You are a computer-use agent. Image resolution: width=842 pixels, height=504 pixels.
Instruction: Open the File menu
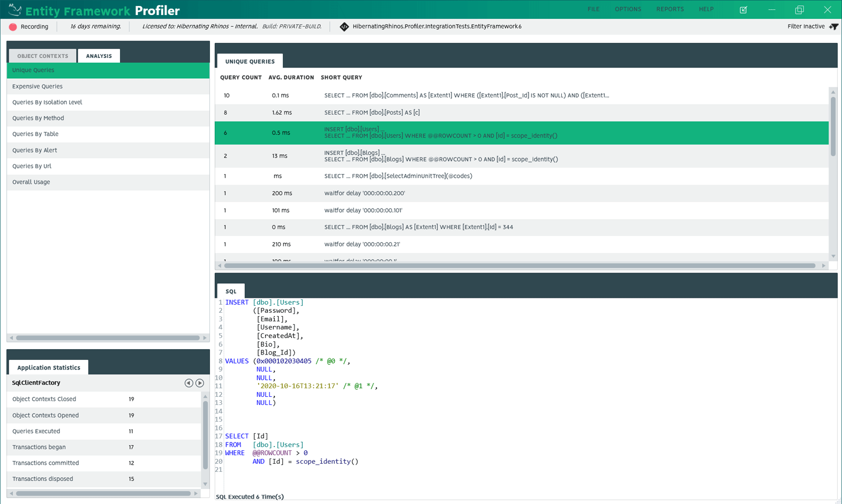click(593, 9)
